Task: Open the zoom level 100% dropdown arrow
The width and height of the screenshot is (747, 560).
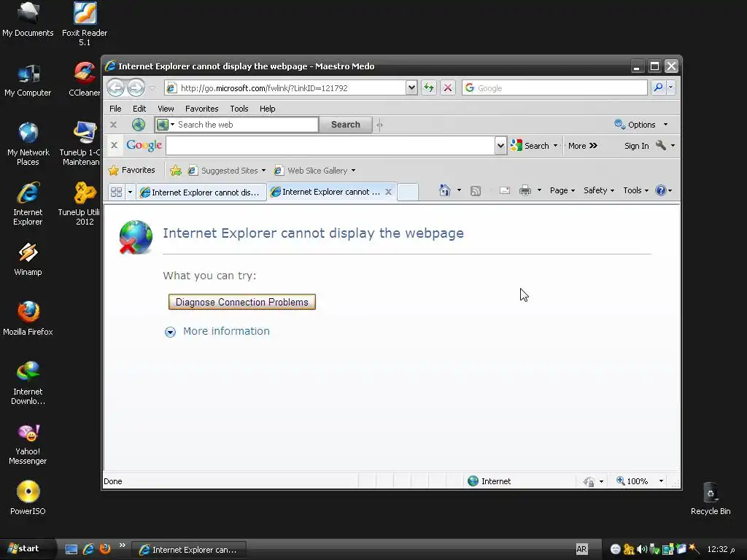Action: pos(661,481)
